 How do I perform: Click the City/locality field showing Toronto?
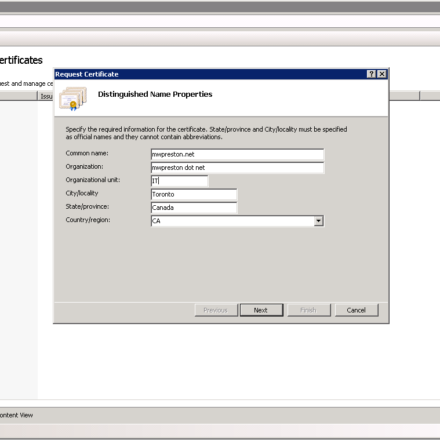pos(194,194)
